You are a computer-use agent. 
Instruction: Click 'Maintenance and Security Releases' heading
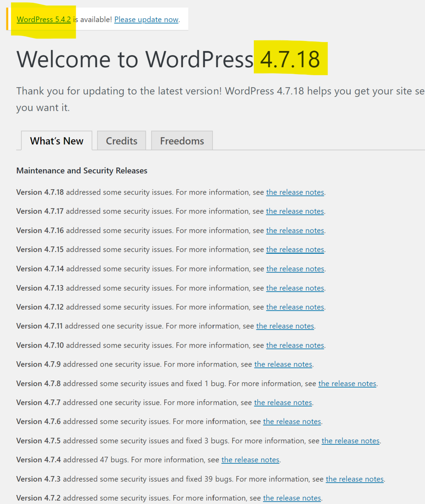point(82,171)
